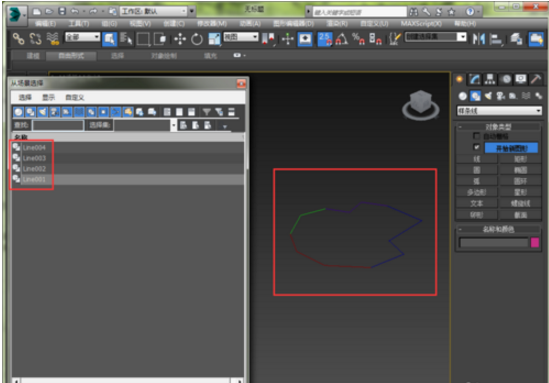Open Select by Name from the main toolbar
Screen dimensions: 549x383
tap(126, 39)
